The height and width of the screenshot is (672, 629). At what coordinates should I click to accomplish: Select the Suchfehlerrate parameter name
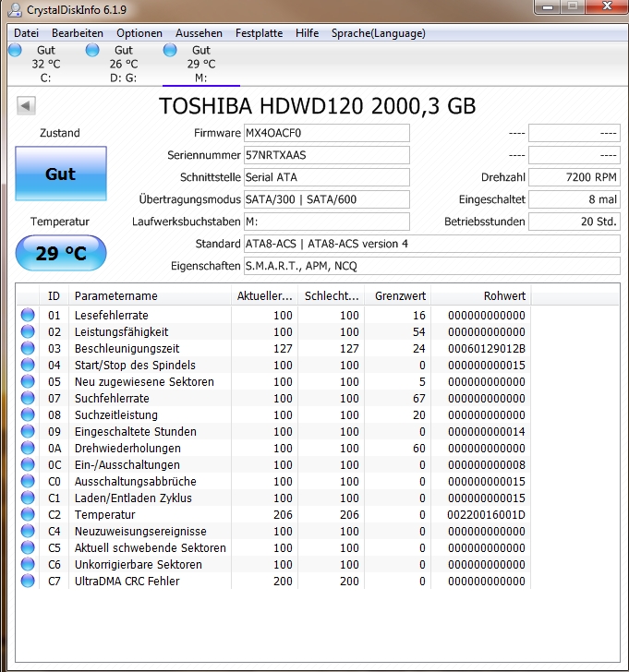112,398
